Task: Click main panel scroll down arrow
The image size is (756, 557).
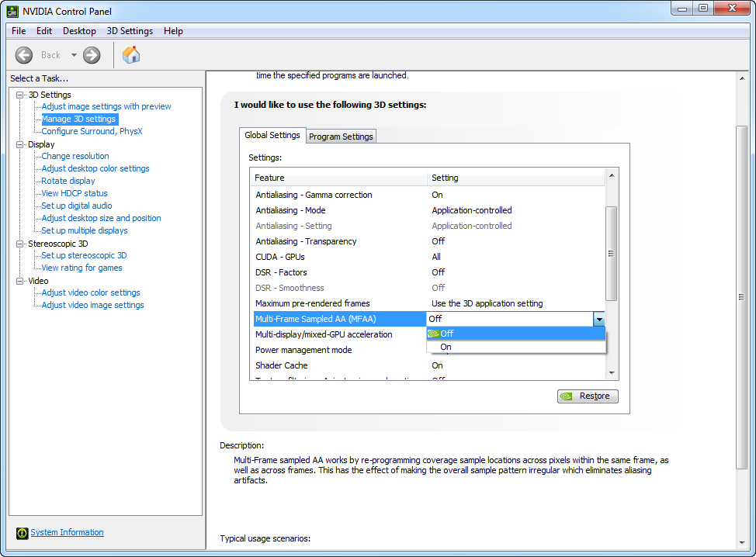Action: tap(742, 543)
